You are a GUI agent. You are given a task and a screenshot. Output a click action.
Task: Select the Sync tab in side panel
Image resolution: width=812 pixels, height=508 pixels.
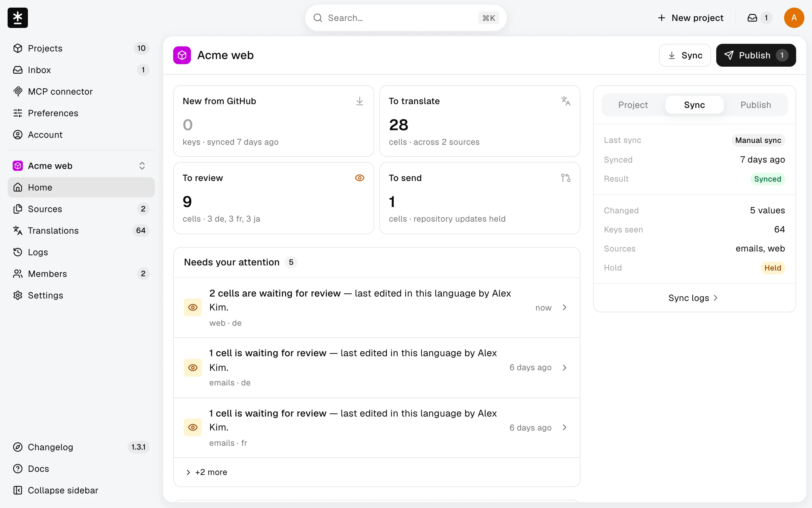coord(694,105)
